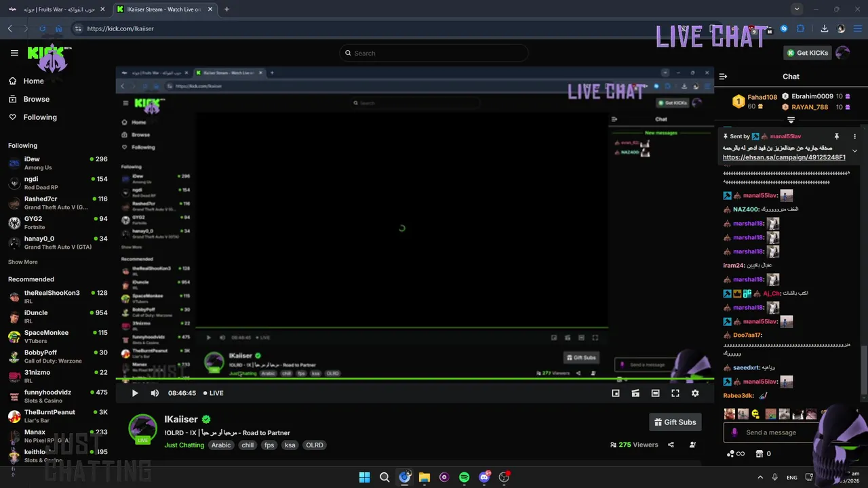Open the browser extensions puzzle icon
Screen dimensions: 868x488
pyautogui.click(x=800, y=28)
